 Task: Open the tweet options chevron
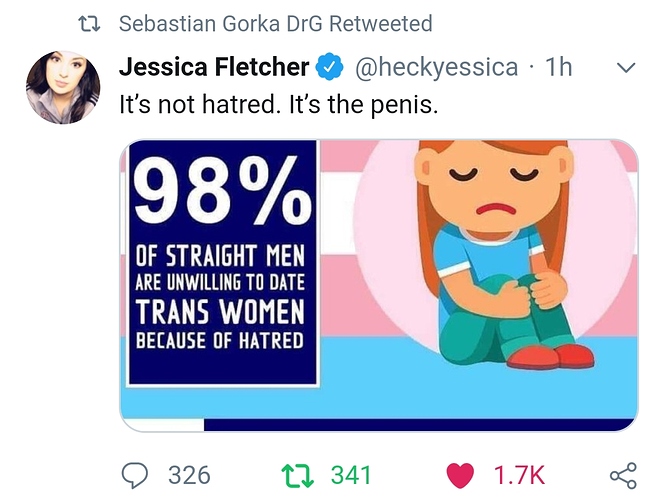(x=626, y=67)
